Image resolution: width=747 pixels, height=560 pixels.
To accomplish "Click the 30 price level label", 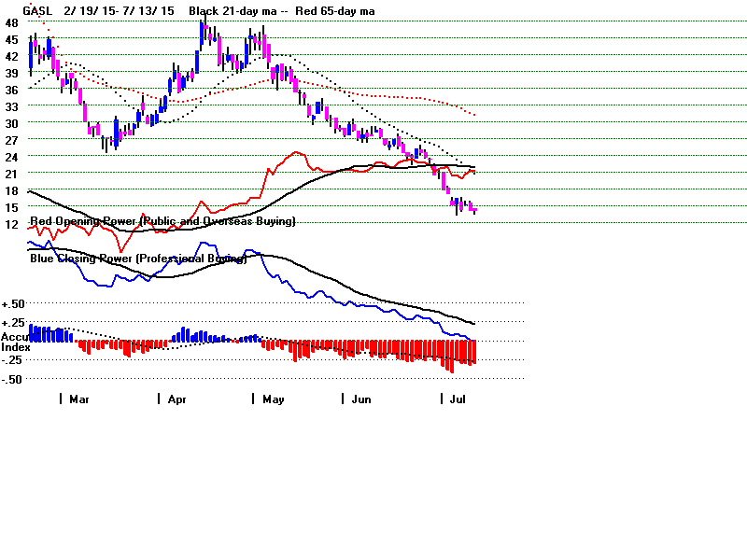I will (10, 123).
